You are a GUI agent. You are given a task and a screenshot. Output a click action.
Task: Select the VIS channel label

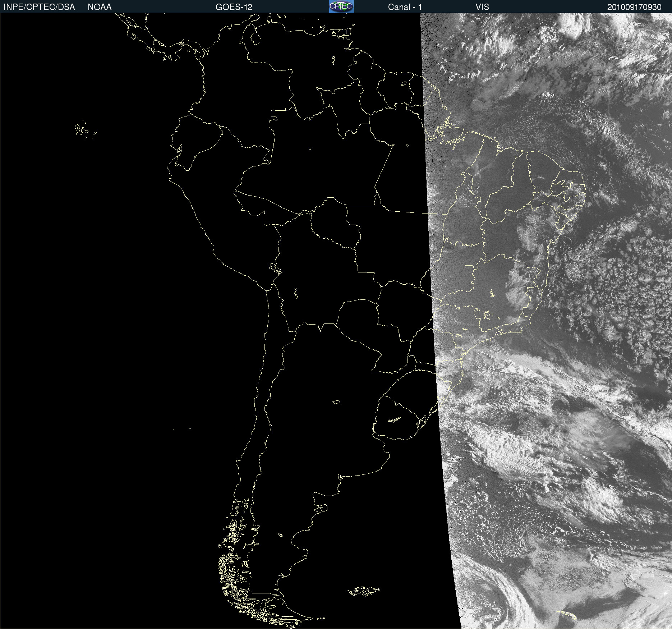tap(482, 7)
